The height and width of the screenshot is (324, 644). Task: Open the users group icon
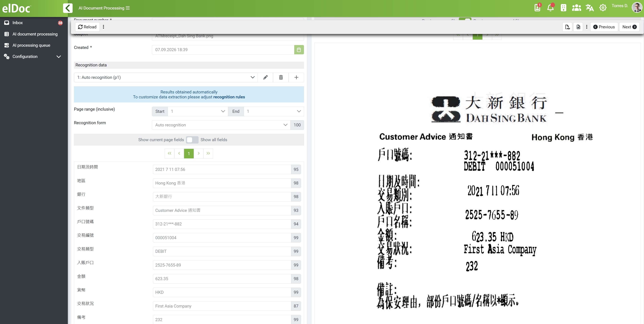577,8
